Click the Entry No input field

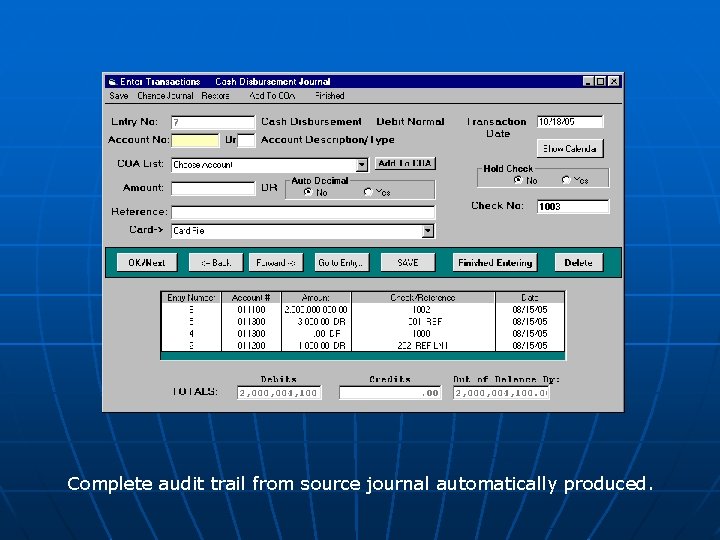(x=213, y=123)
